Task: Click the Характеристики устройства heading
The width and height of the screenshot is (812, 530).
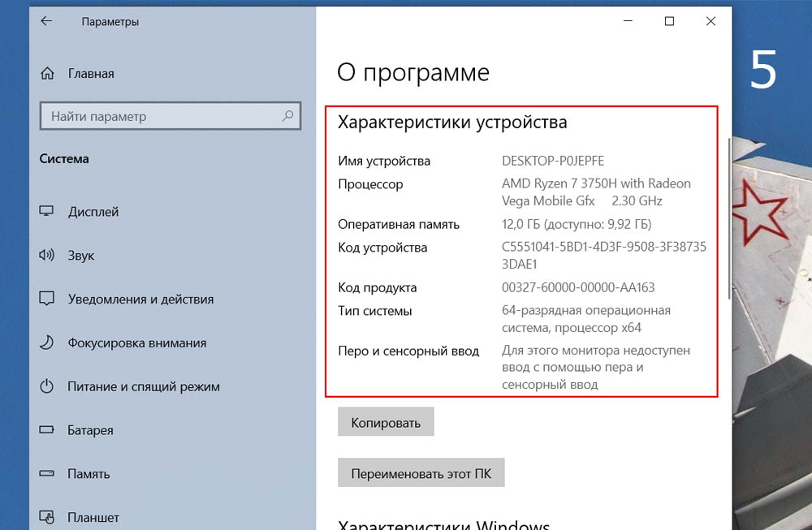Action: click(x=452, y=122)
